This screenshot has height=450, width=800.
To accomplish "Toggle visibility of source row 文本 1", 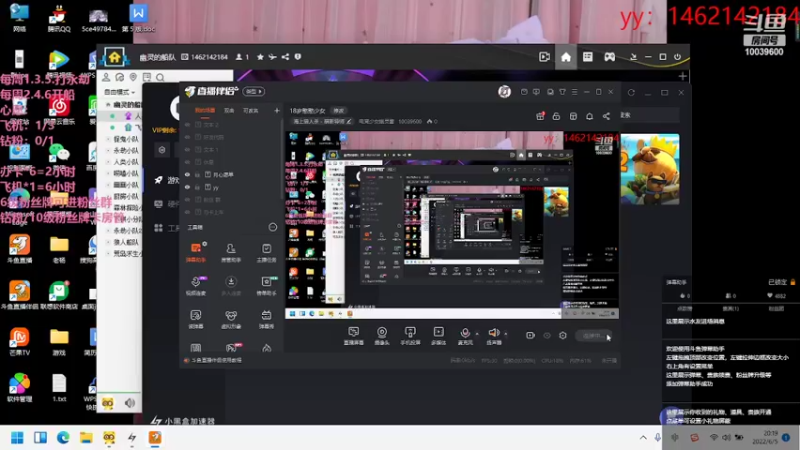I will click(x=187, y=149).
